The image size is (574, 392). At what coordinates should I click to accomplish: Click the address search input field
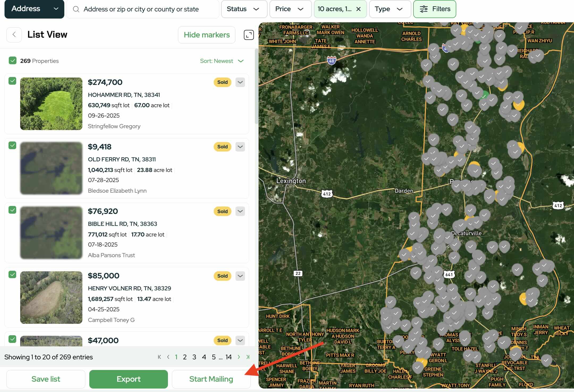coord(146,9)
